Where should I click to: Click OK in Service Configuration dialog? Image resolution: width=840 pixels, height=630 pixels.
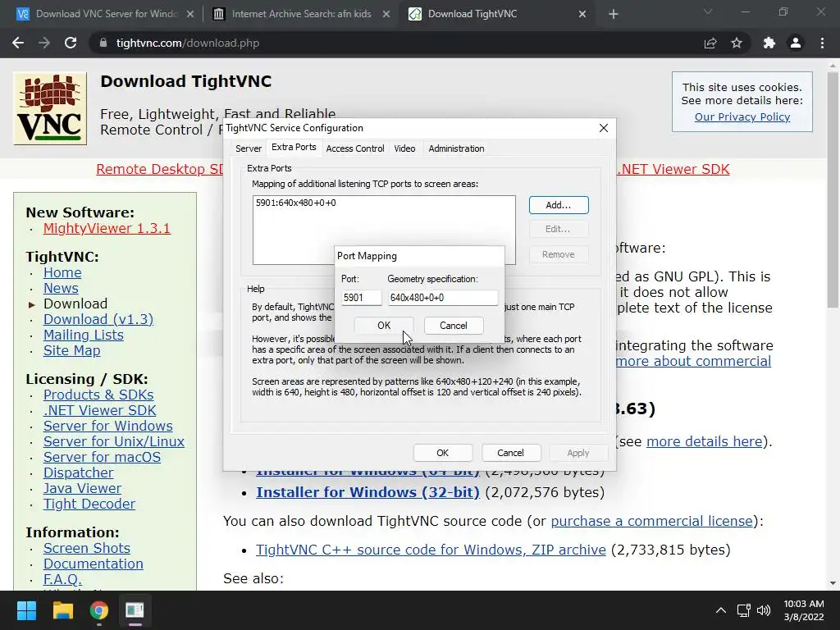point(442,453)
